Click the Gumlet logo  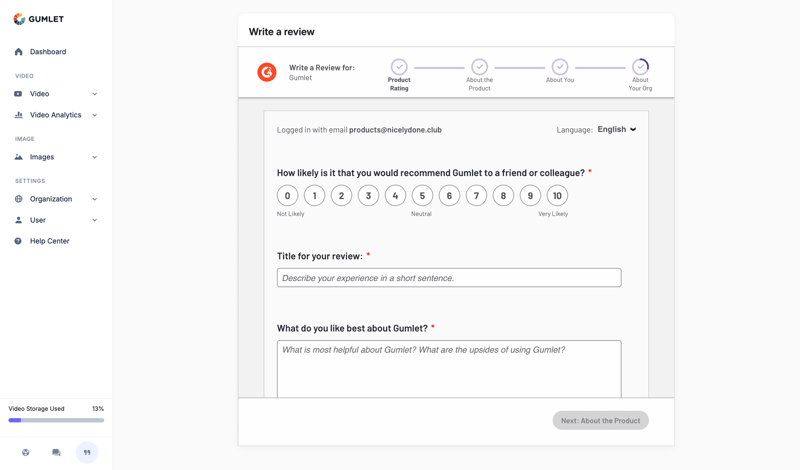pyautogui.click(x=39, y=19)
